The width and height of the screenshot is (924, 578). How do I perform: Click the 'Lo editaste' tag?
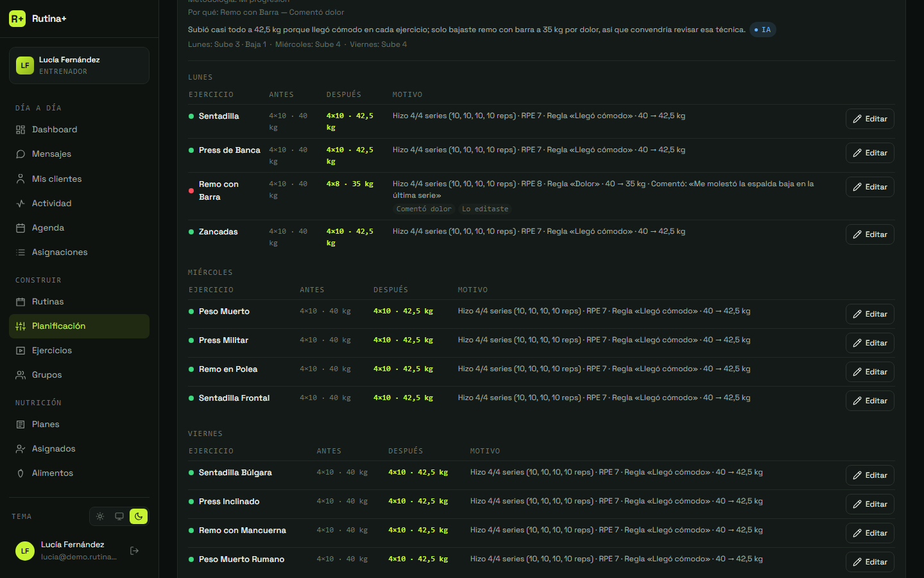[485, 209]
